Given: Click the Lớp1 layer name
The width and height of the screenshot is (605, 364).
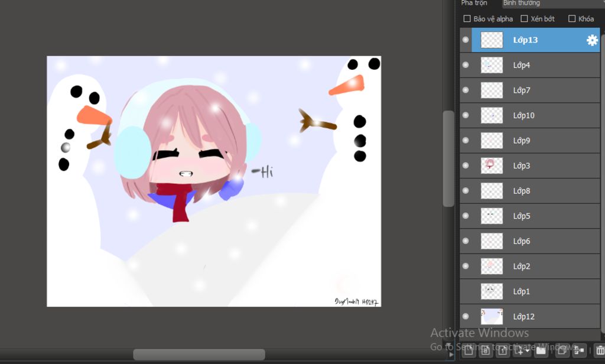Looking at the screenshot, I should click(521, 291).
